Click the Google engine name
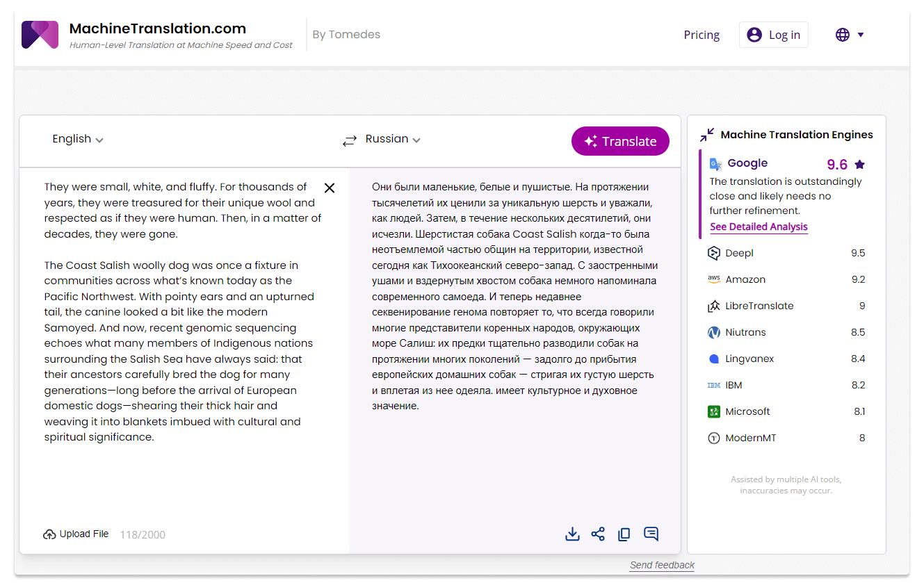 pyautogui.click(x=747, y=163)
